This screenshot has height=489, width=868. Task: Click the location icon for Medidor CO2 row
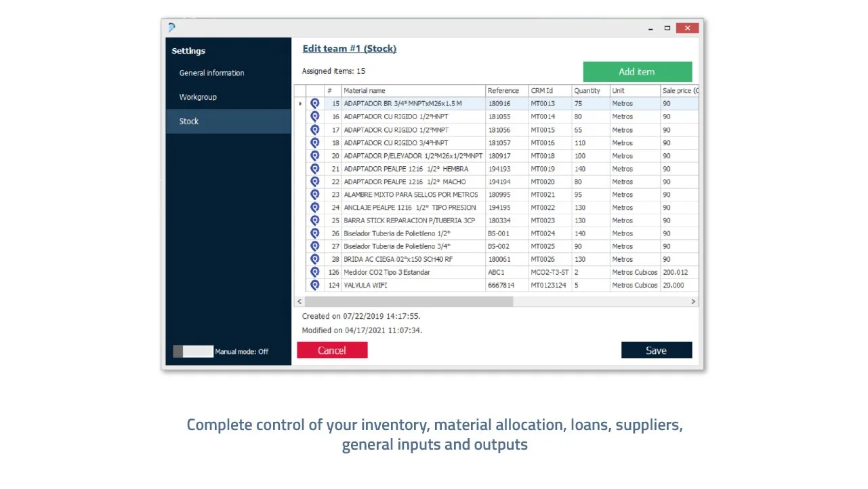pyautogui.click(x=314, y=272)
